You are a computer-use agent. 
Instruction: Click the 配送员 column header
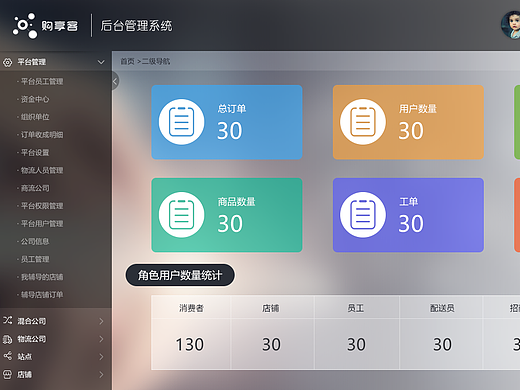(x=442, y=308)
